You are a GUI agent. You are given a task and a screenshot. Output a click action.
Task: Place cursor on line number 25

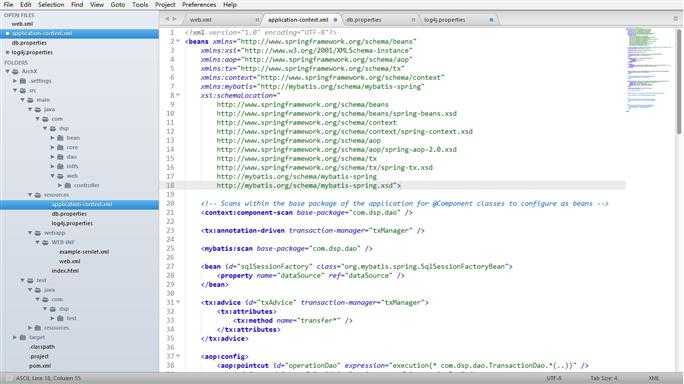click(170, 249)
